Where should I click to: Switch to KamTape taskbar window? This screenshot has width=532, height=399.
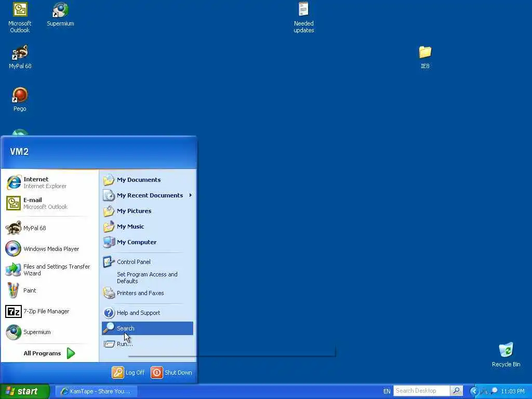click(96, 391)
